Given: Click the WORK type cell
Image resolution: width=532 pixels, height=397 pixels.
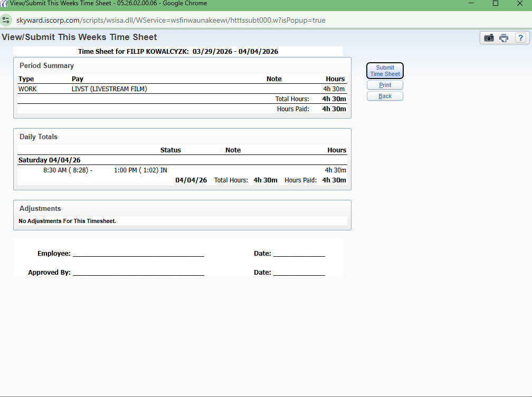Looking at the screenshot, I should click(27, 89).
